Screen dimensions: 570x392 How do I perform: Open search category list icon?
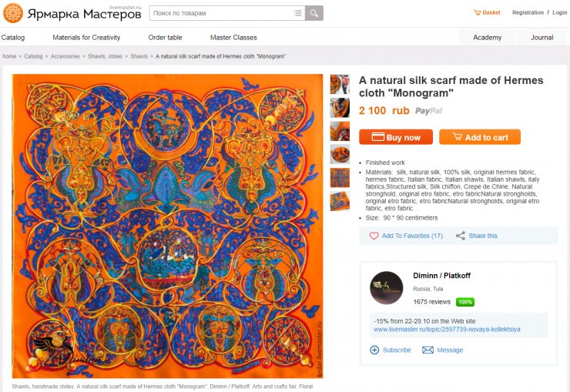click(298, 13)
